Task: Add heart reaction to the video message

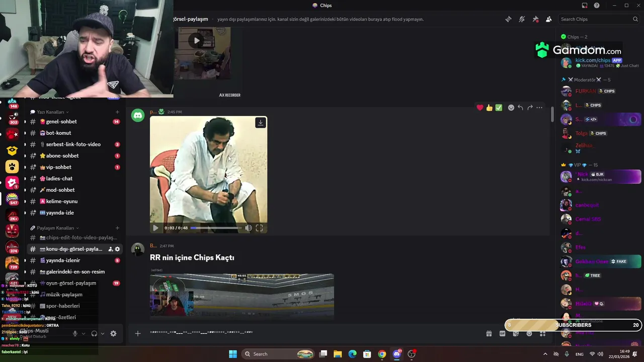Action: [x=480, y=108]
